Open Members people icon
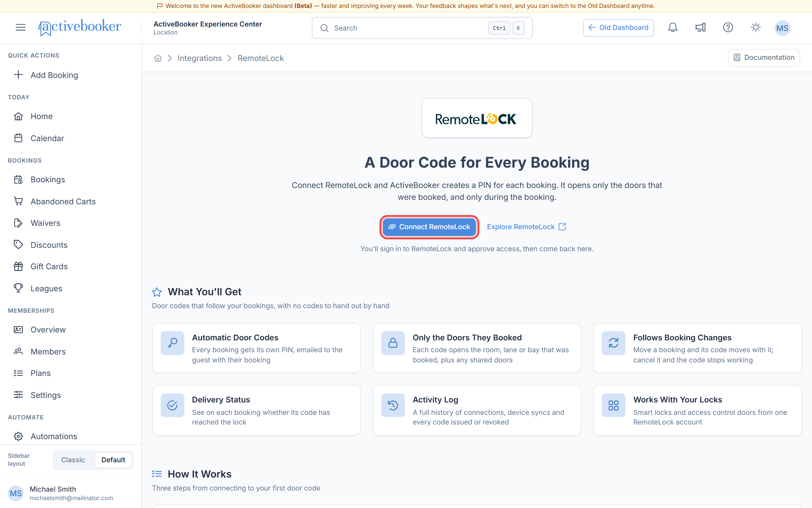 [x=18, y=351]
